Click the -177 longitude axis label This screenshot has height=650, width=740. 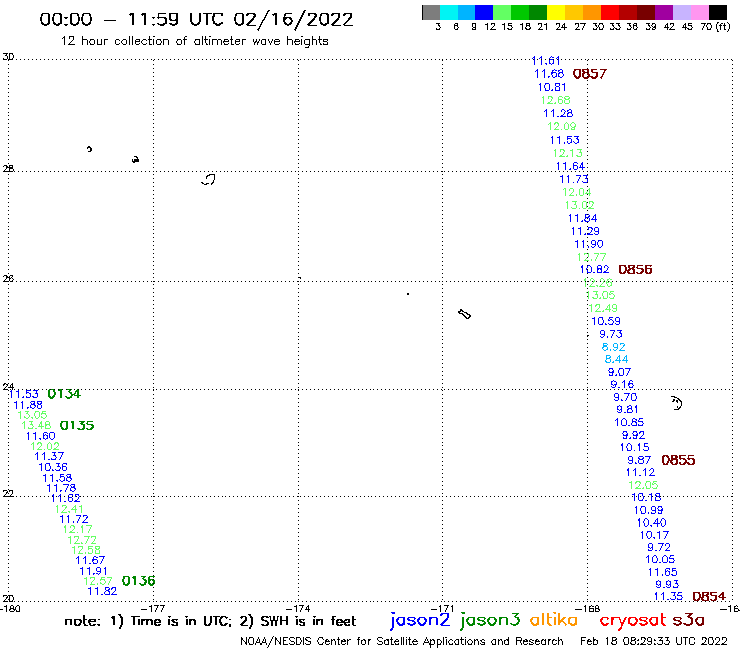tap(154, 609)
